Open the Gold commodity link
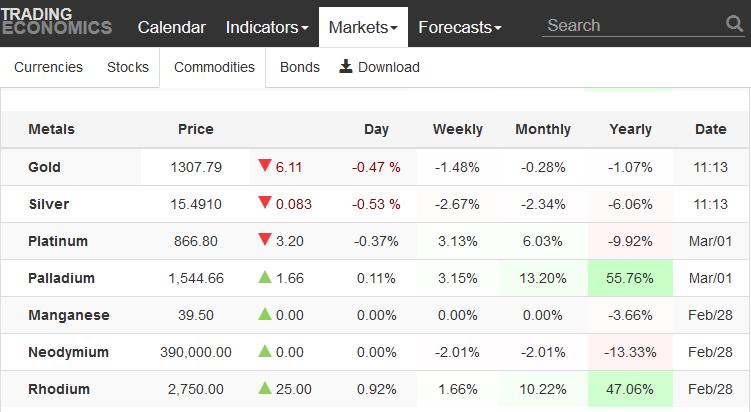The width and height of the screenshot is (751, 412). (x=45, y=167)
